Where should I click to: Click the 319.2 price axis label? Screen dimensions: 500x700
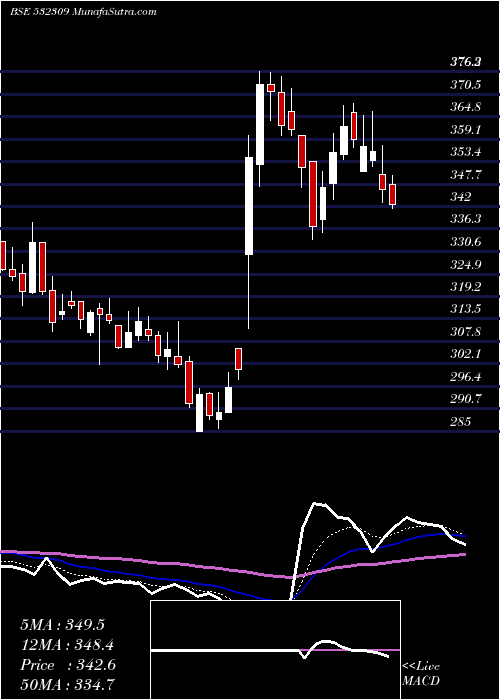click(466, 287)
